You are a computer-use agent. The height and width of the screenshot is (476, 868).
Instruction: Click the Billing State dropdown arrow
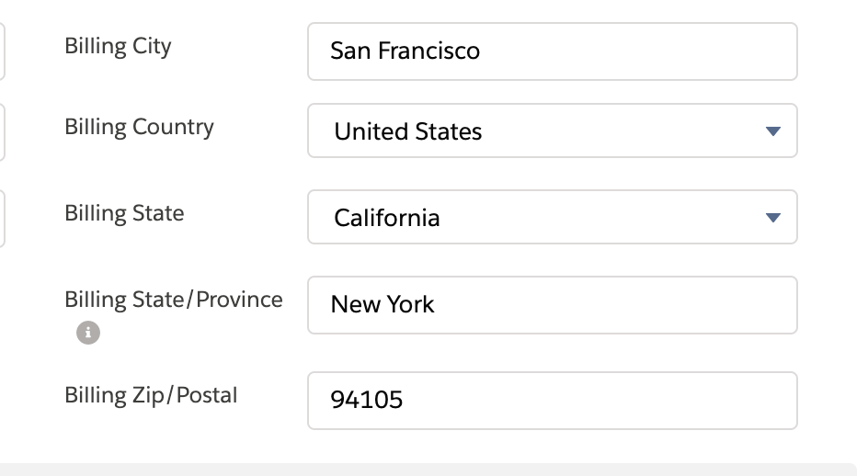(772, 218)
